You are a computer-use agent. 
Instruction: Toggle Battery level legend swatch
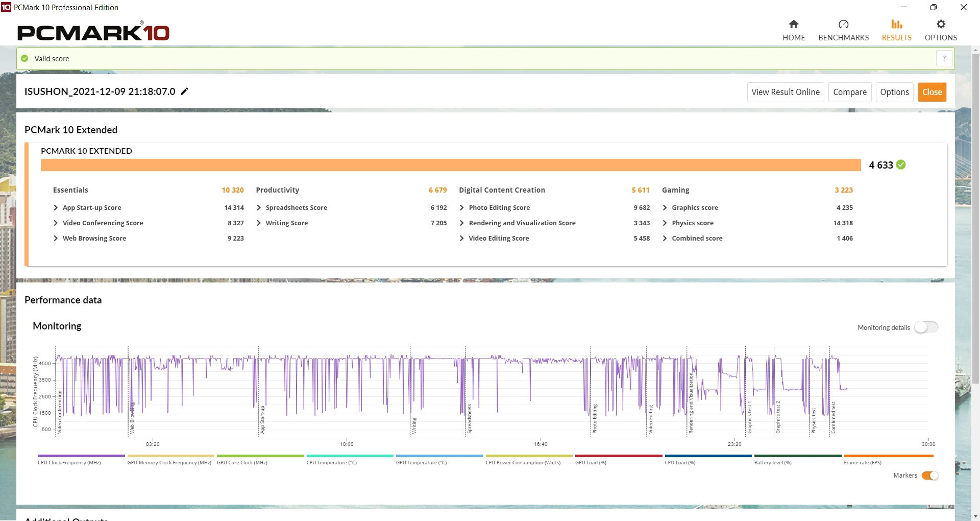[798, 456]
